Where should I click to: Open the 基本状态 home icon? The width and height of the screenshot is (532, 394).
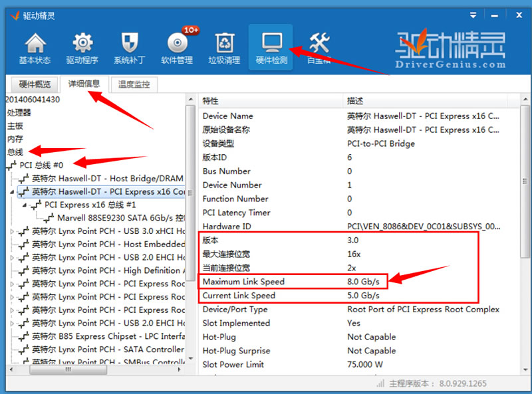35,48
